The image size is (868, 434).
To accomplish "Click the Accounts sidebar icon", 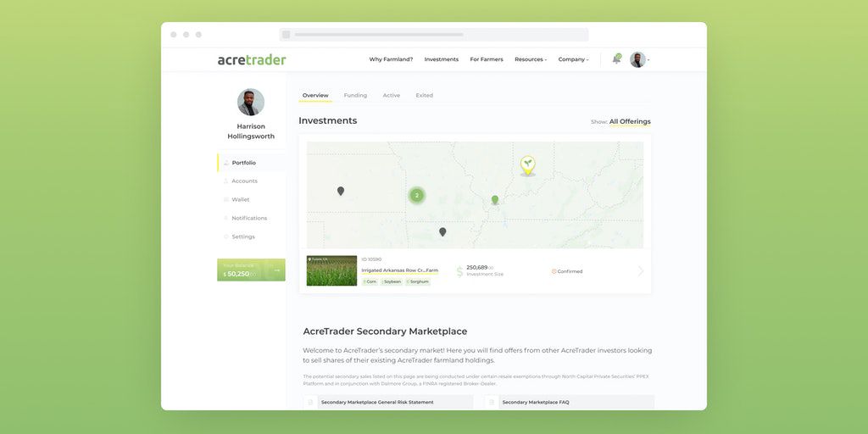I will pyautogui.click(x=225, y=181).
